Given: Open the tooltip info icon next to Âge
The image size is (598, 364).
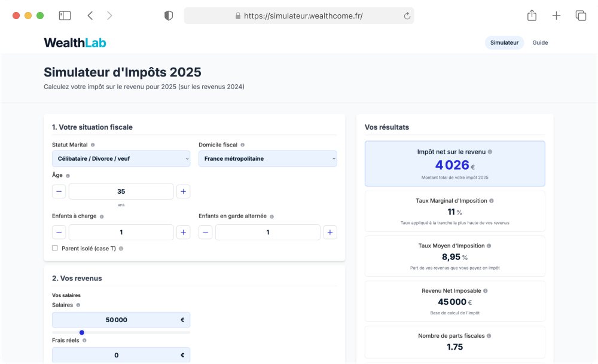Looking at the screenshot, I should click(68, 176).
